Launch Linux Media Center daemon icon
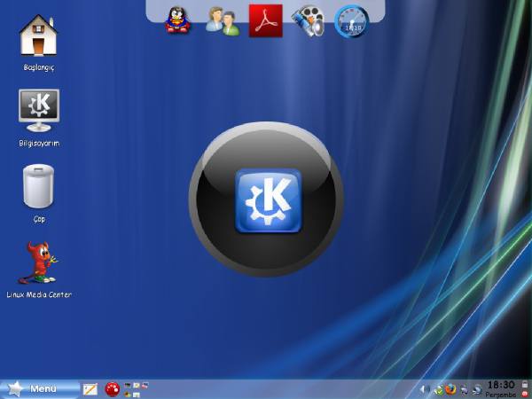Viewport: 532px width, 399px height. pos(38,263)
